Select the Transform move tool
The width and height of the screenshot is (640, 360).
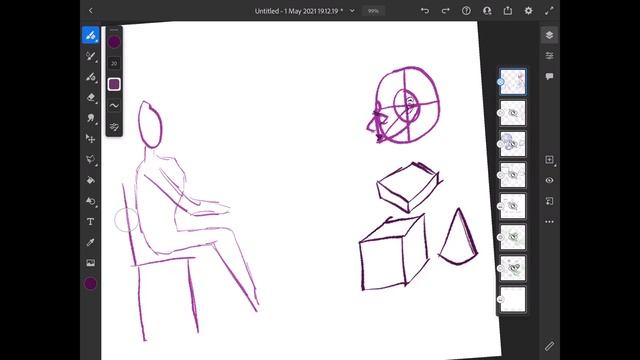[x=91, y=139]
